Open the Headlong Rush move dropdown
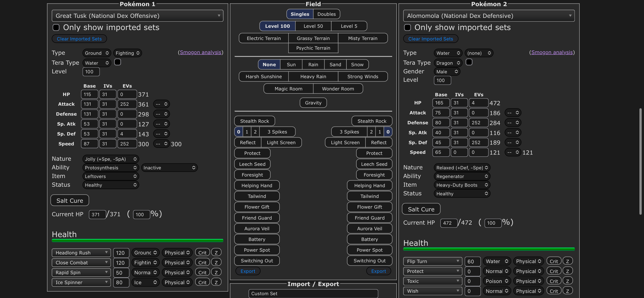Image resolution: width=644 pixels, height=298 pixels. tap(81, 253)
